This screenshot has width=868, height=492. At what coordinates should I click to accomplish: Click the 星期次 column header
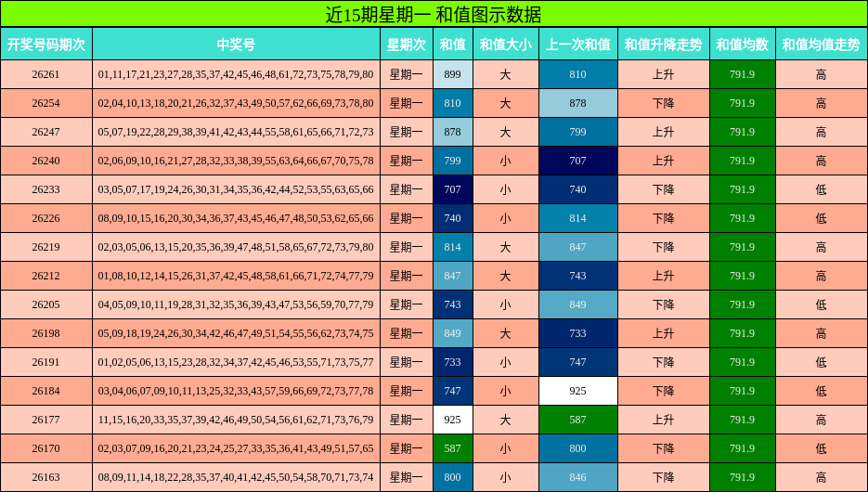point(407,45)
